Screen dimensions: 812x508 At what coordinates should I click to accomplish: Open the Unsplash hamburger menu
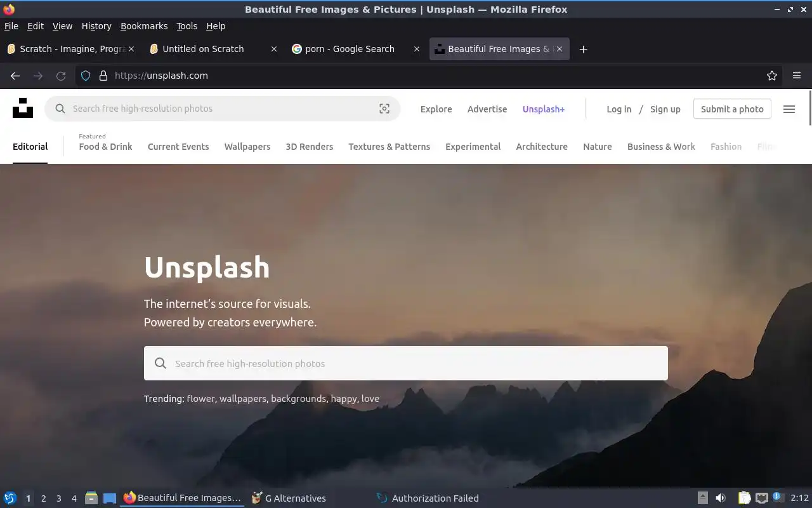click(x=789, y=109)
